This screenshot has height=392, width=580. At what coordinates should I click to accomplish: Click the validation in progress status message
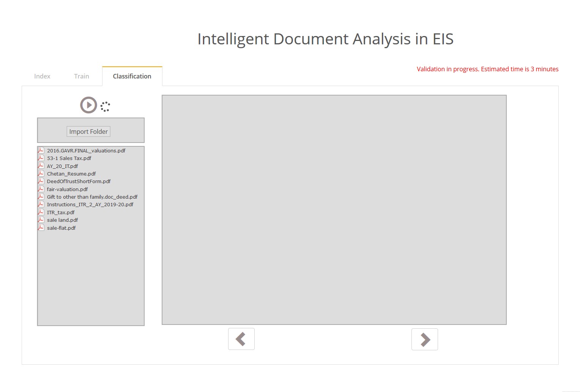pyautogui.click(x=488, y=69)
